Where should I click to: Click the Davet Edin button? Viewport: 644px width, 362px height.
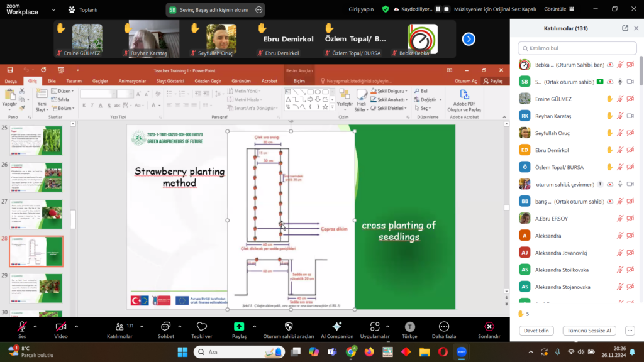[x=536, y=331]
